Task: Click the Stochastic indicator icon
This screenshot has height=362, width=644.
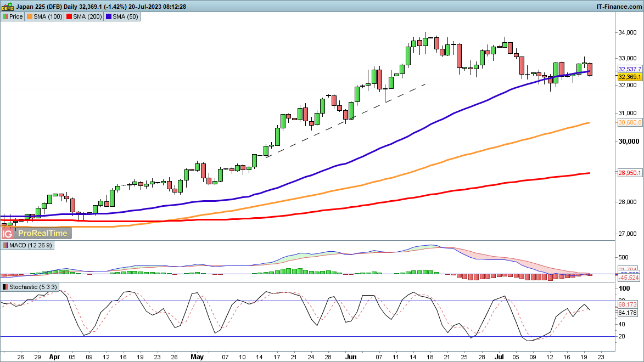Action: (5, 287)
